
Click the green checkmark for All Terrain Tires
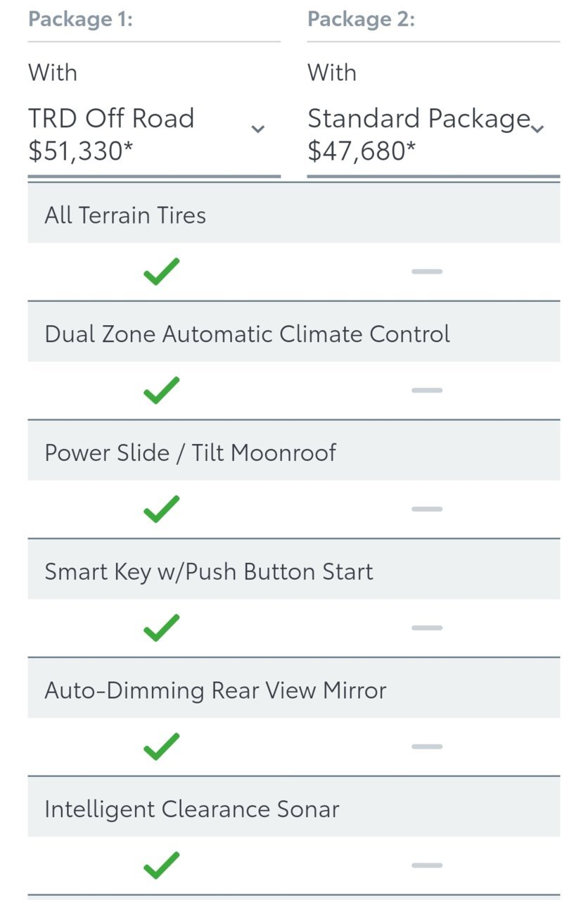pyautogui.click(x=161, y=272)
